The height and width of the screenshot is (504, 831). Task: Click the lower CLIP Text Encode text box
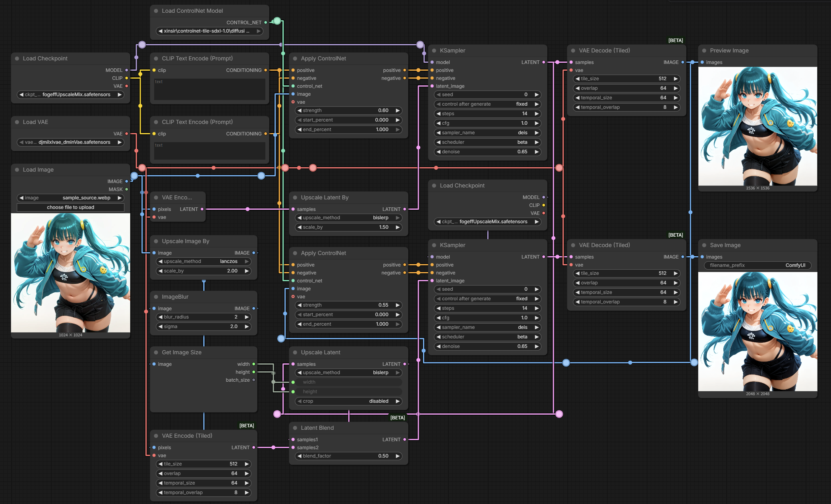pyautogui.click(x=210, y=151)
